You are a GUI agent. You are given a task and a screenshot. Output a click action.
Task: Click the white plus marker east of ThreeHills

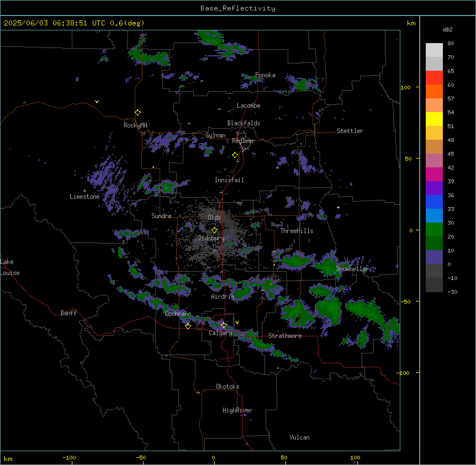(x=338, y=207)
